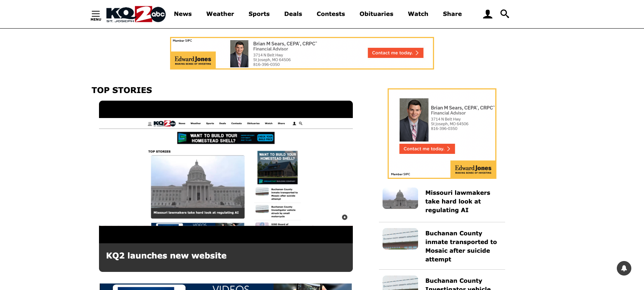Select Watch in the navigation bar

pyautogui.click(x=418, y=14)
